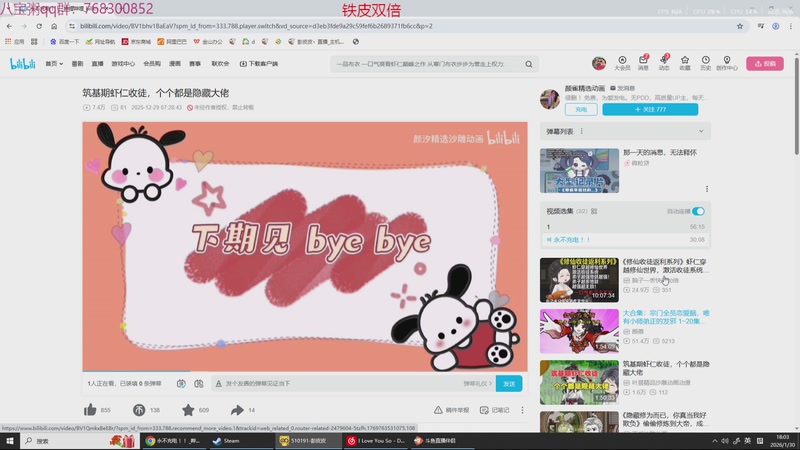Open the 创作中心 creator center icon
This screenshot has width=800, height=450.
tap(727, 63)
